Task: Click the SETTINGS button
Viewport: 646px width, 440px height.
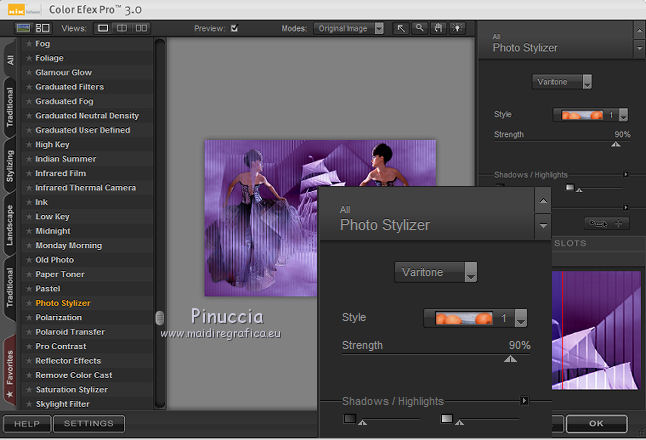Action: tap(89, 424)
